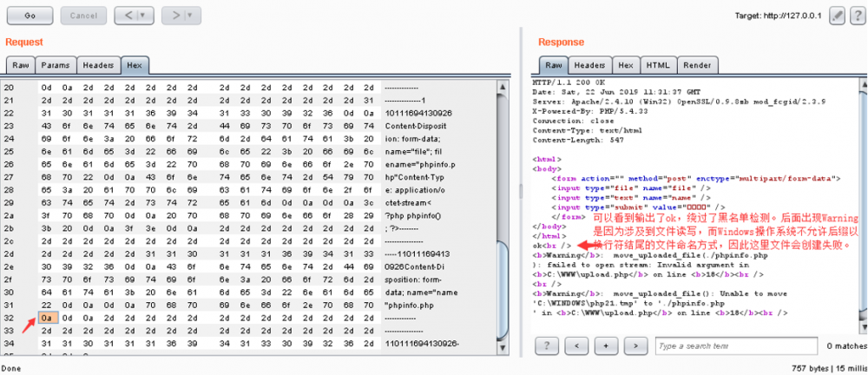
Task: Click row number 20 in hex table
Action: coord(9,88)
